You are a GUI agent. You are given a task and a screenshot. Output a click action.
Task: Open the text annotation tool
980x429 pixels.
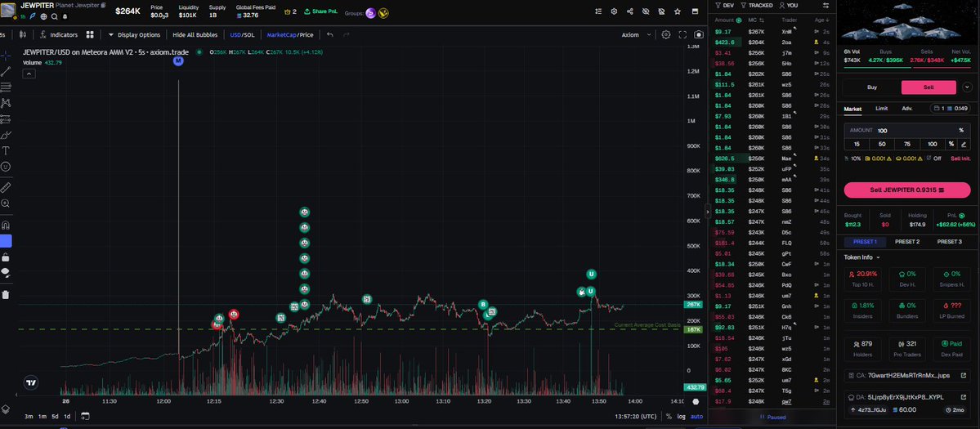[x=6, y=150]
